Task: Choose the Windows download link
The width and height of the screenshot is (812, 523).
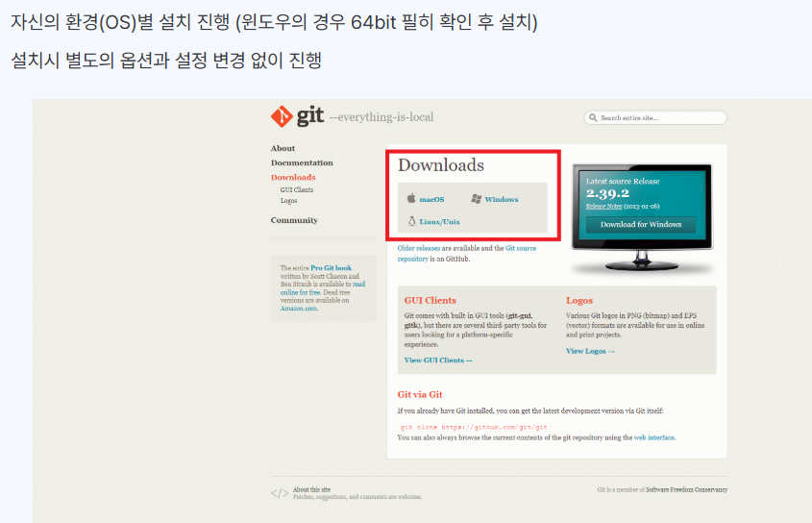Action: 502,199
